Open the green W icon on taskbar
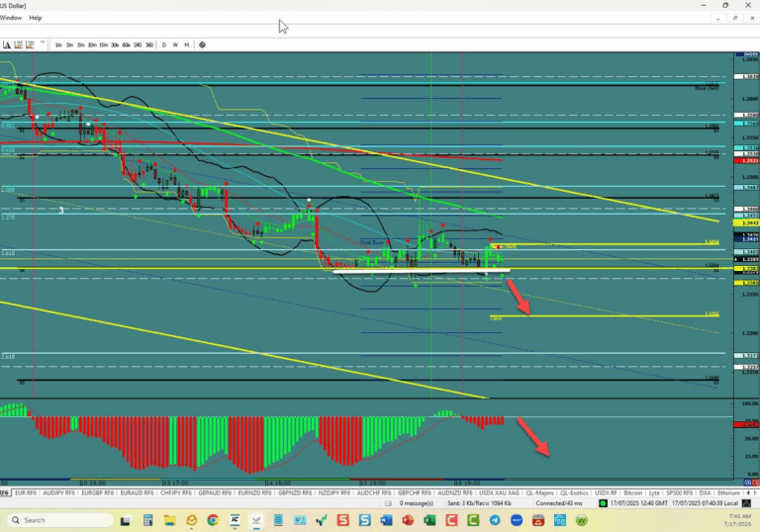Image resolution: width=760 pixels, height=532 pixels. click(582, 520)
